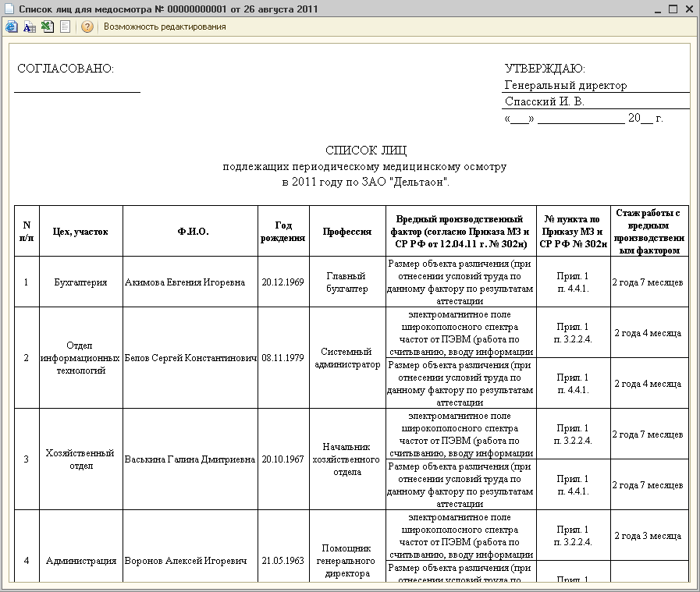The image size is (700, 592).
Task: Click the Главный бухгалтер profession cell
Action: 347,282
